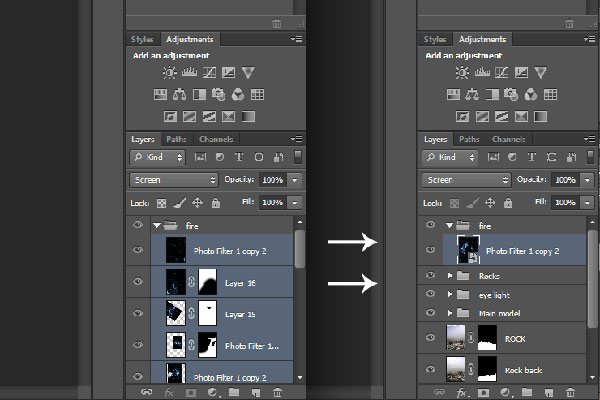Add Posterize adjustment in right panel
The image size is (600, 400).
coord(482,116)
